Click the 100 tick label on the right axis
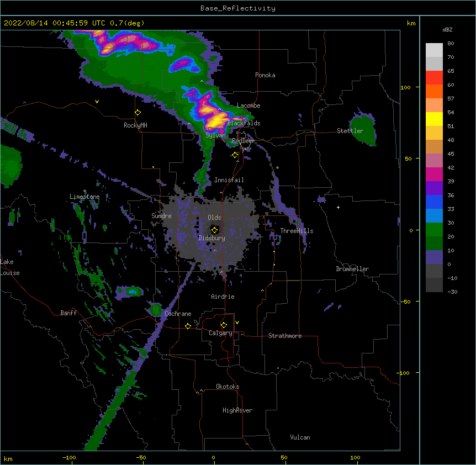 tap(405, 87)
